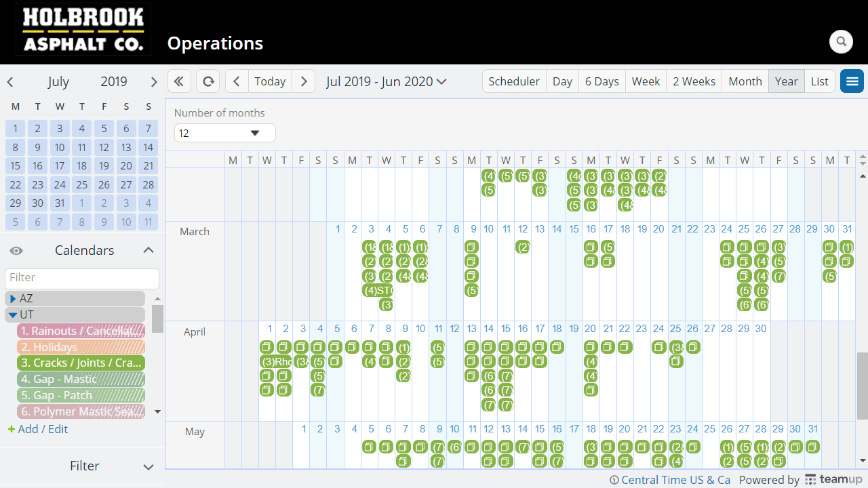Screen dimensions: 868x488
Task: Toggle the 3. Cracks / Joints calendar
Action: [81, 363]
